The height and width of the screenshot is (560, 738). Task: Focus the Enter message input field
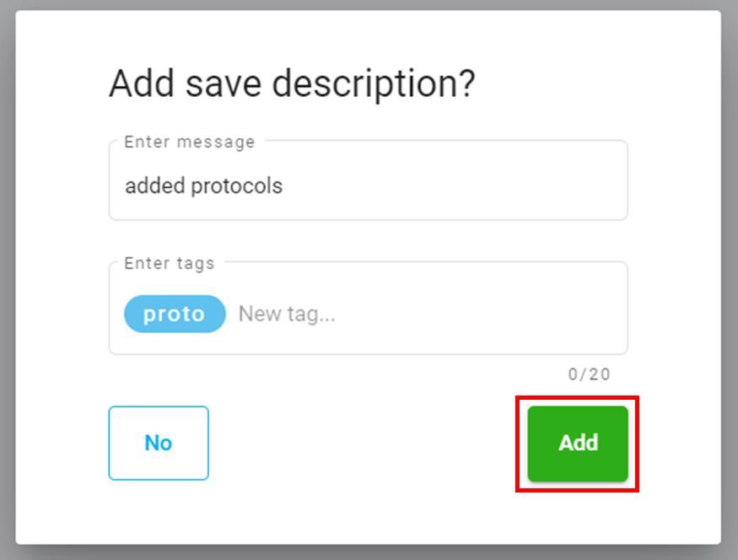368,186
